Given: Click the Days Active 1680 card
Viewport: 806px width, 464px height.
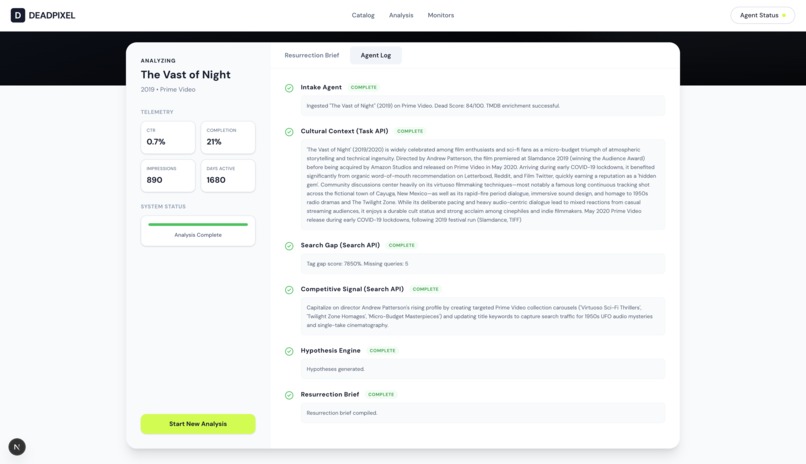Looking at the screenshot, I should click(228, 176).
